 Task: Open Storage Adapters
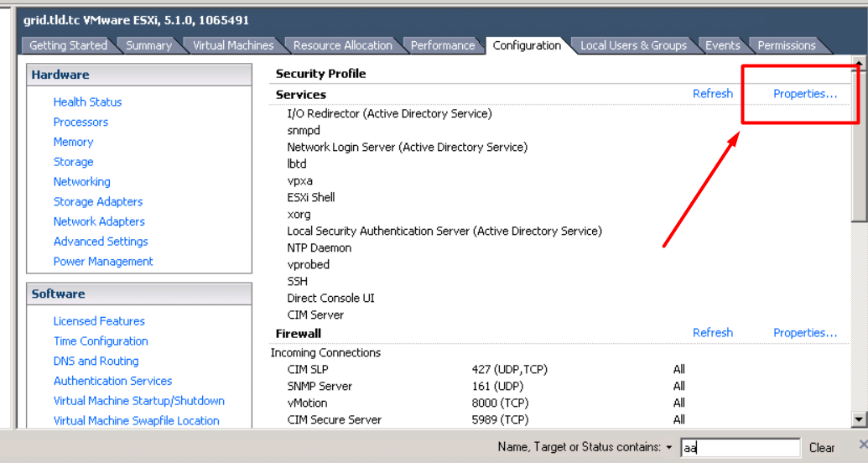coord(98,201)
